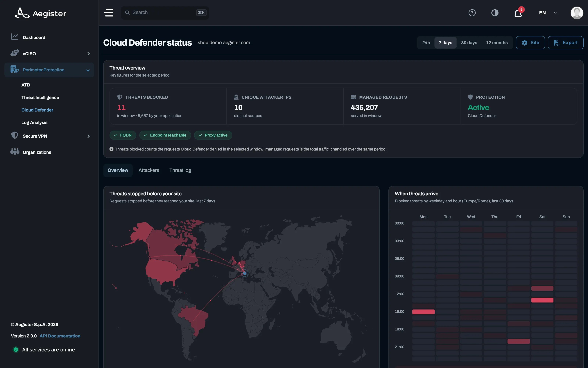Click the Unique Attacker IPs icon
This screenshot has height=368, width=588.
tap(236, 97)
